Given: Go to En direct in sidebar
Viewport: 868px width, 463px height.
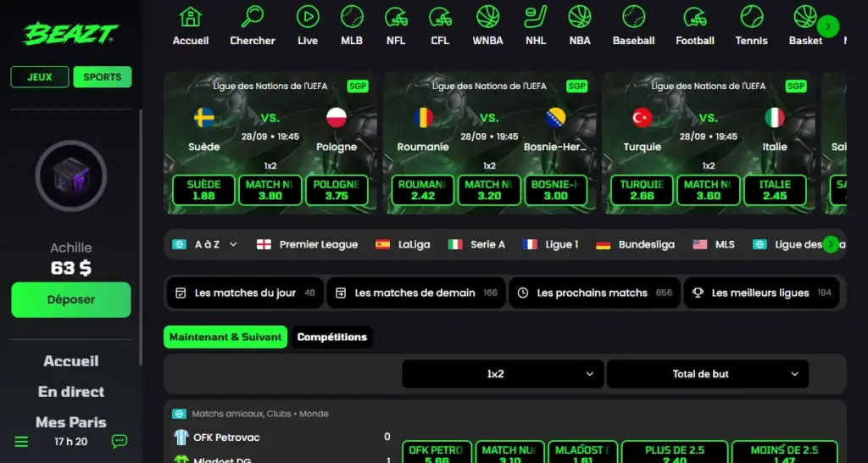Looking at the screenshot, I should 71,392.
